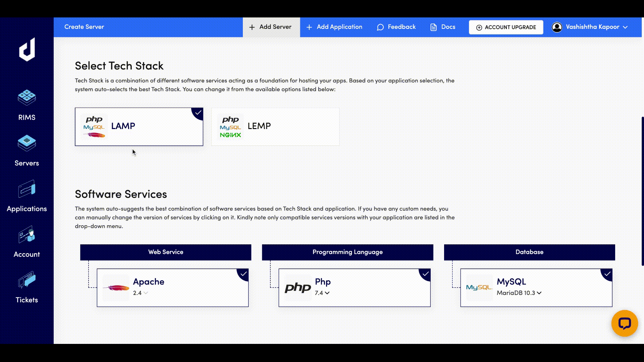
Task: Click the Servers sidebar label
Action: pyautogui.click(x=27, y=163)
